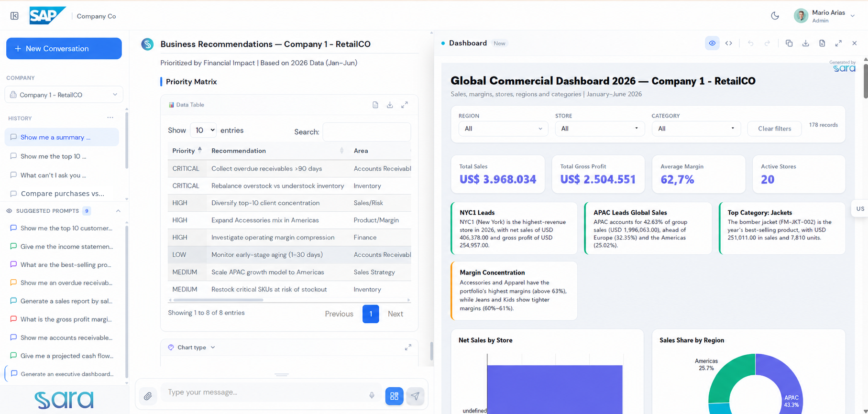Open the Store filter dropdown
The height and width of the screenshot is (414, 868).
600,129
